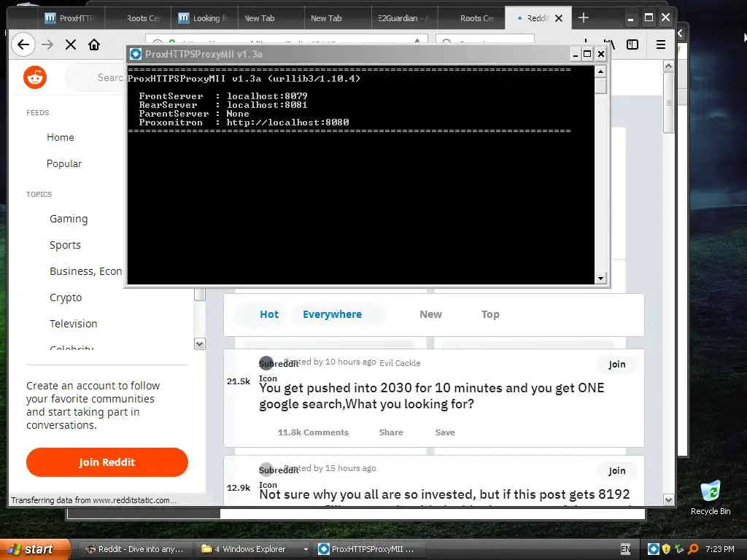Select the Top sort option
747x560 pixels.
coord(490,314)
